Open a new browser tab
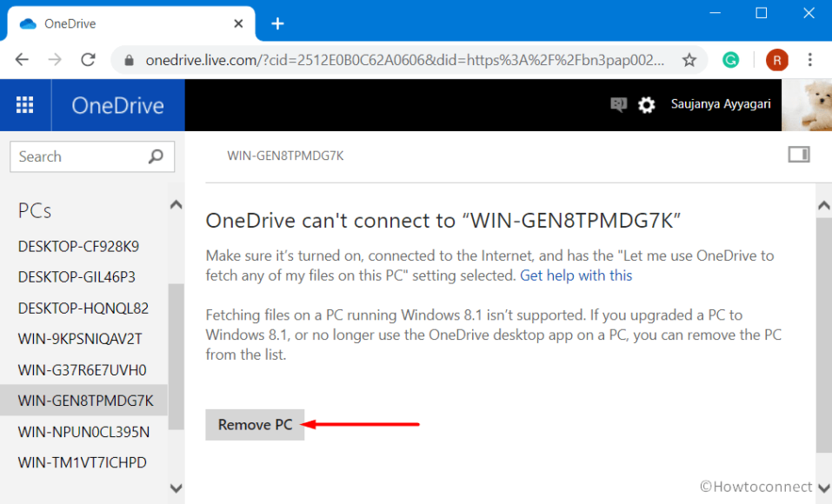Image resolution: width=832 pixels, height=504 pixels. (x=277, y=23)
